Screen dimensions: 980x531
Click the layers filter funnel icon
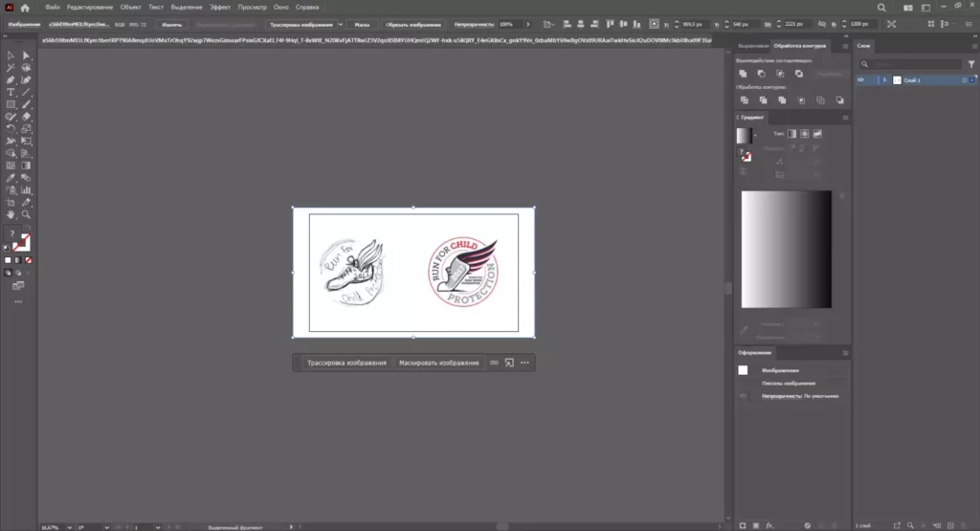971,64
